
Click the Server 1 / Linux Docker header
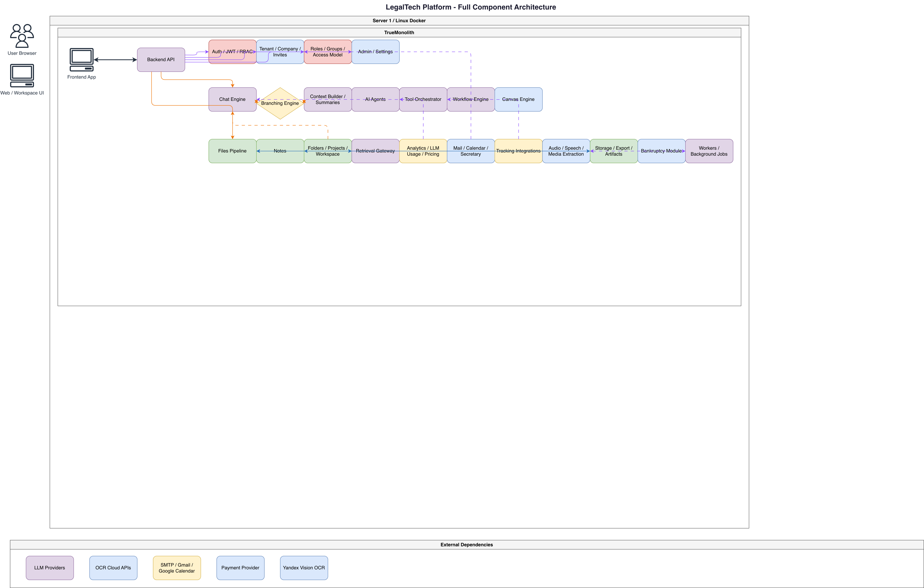click(399, 21)
